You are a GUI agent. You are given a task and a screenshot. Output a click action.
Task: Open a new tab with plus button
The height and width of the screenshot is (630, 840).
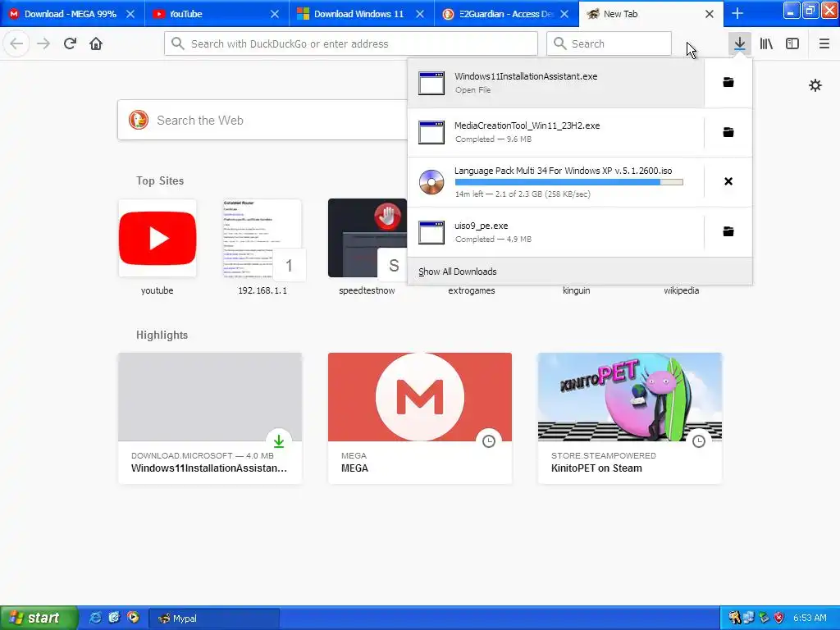click(x=737, y=14)
